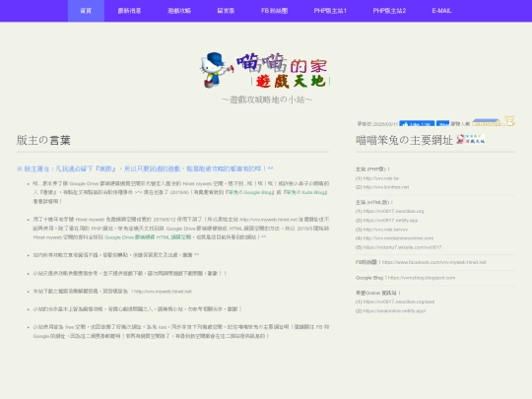Click the Hello Kitty site logo banner
Screen dimensions: 532x399
tap(266, 70)
